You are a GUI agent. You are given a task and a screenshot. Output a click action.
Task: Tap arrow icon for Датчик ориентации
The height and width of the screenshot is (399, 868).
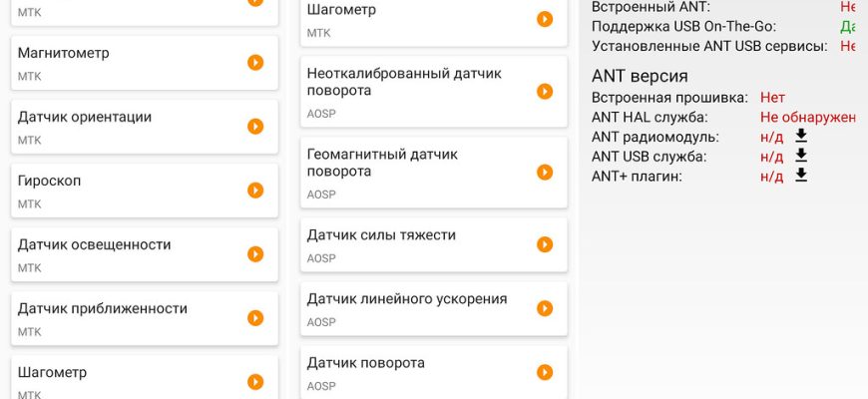pos(255,126)
